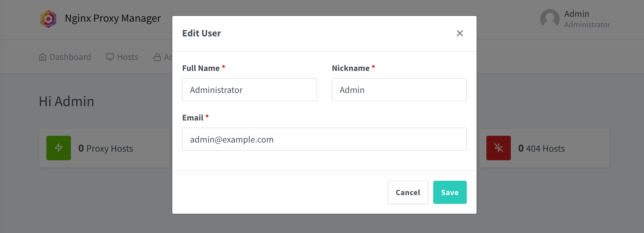
Task: Click the red 404 Hosts icon
Action: (499, 148)
